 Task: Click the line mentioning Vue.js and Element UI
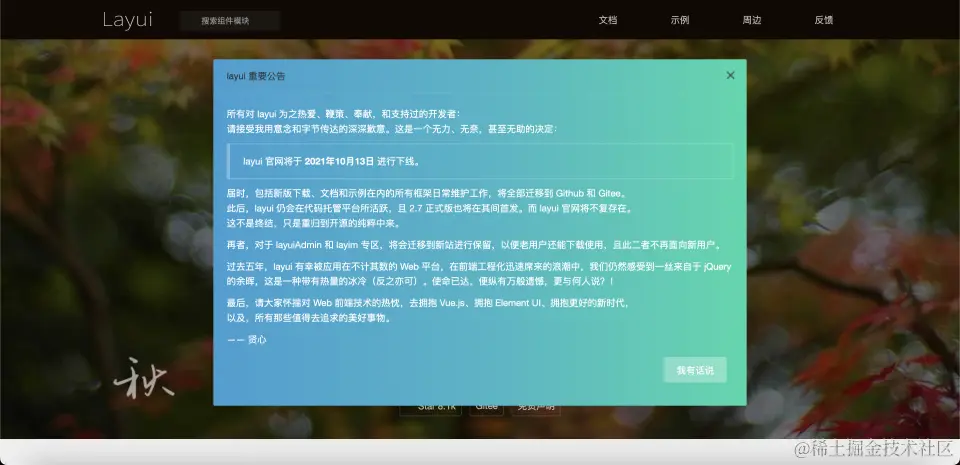(x=429, y=303)
